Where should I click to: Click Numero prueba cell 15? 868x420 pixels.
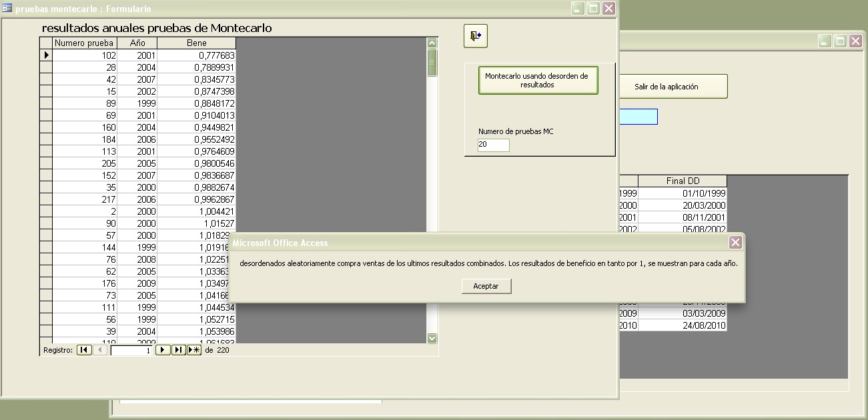coord(85,92)
